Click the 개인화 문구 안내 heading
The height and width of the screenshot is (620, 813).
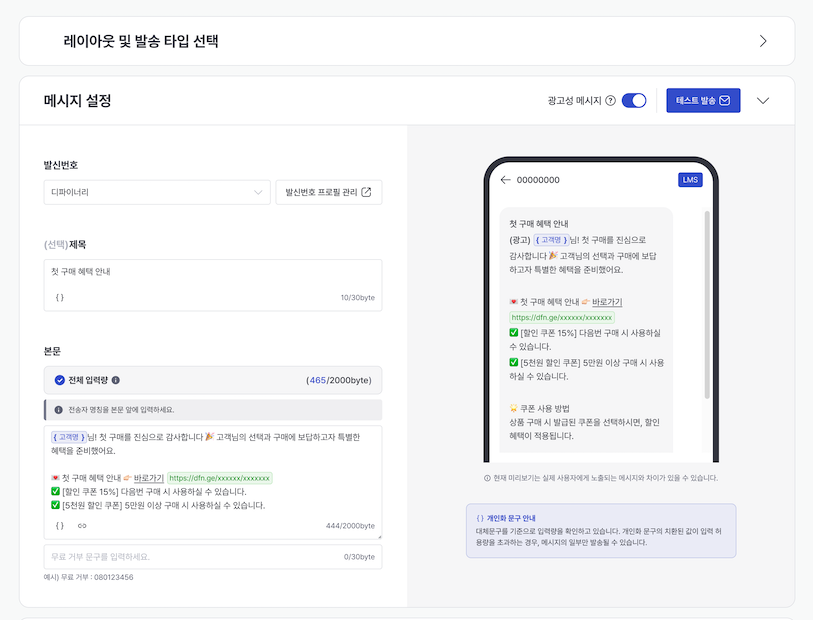(x=511, y=518)
